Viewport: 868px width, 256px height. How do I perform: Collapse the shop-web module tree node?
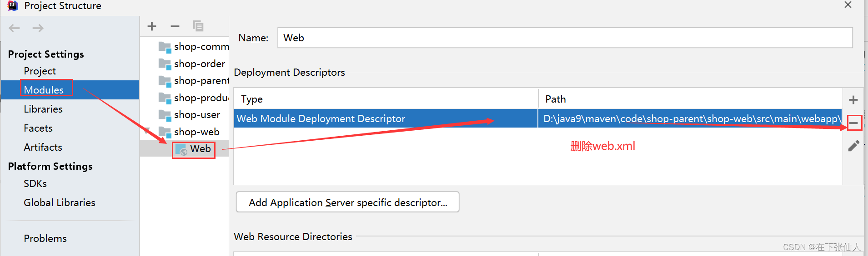147,132
